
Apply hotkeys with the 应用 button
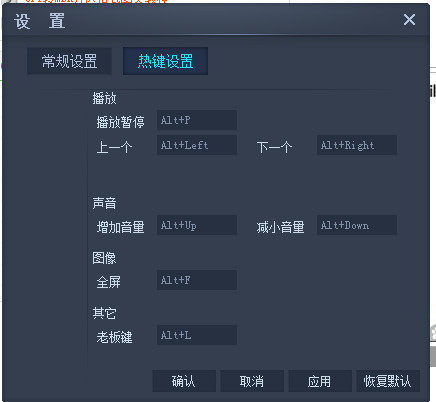pyautogui.click(x=320, y=381)
